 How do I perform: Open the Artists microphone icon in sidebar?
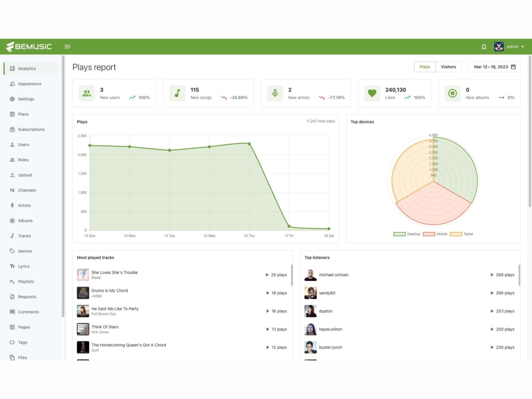pyautogui.click(x=12, y=205)
